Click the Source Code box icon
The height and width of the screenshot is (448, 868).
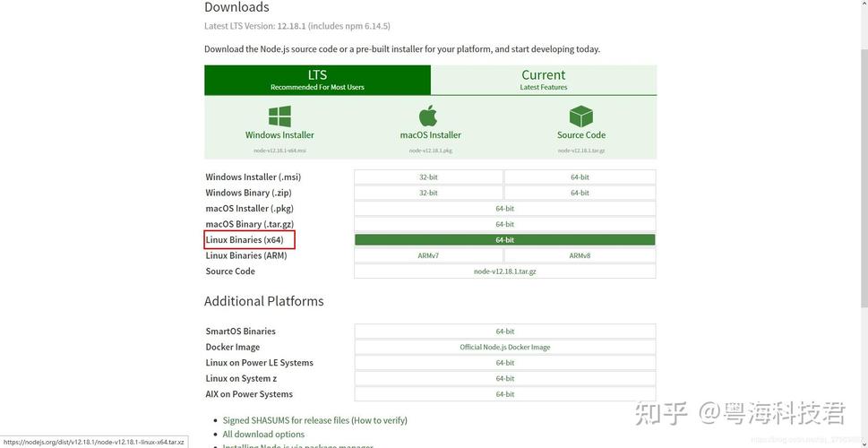[x=581, y=116]
